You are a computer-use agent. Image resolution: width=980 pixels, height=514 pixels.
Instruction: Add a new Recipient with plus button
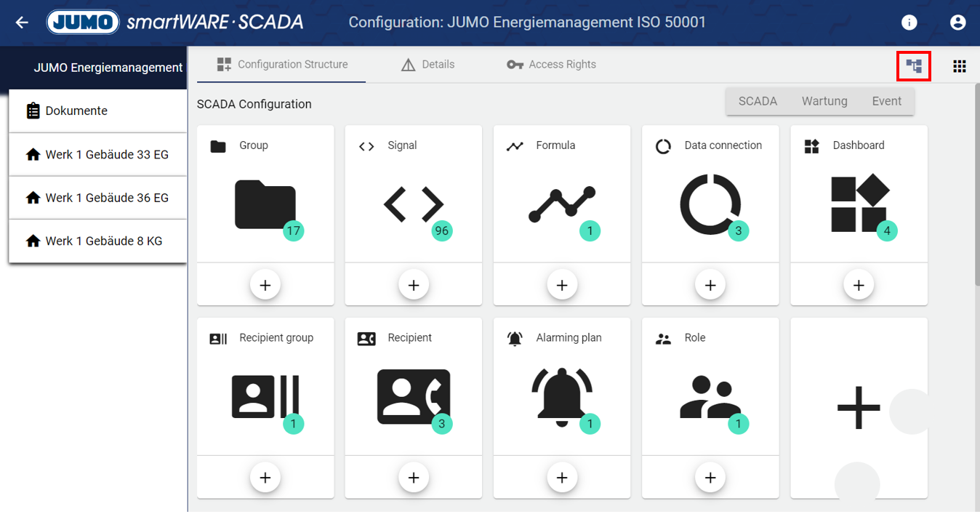pos(414,478)
